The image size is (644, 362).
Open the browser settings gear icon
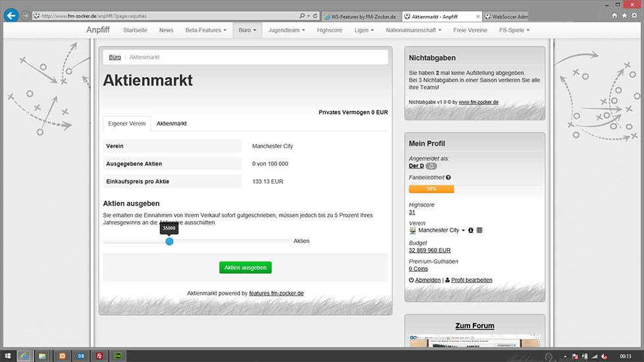pos(634,15)
